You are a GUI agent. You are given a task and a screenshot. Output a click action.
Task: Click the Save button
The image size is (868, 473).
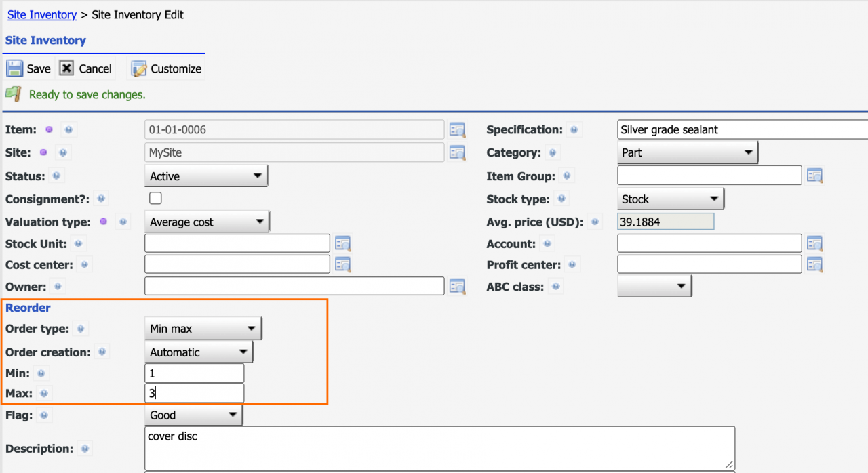(x=28, y=68)
